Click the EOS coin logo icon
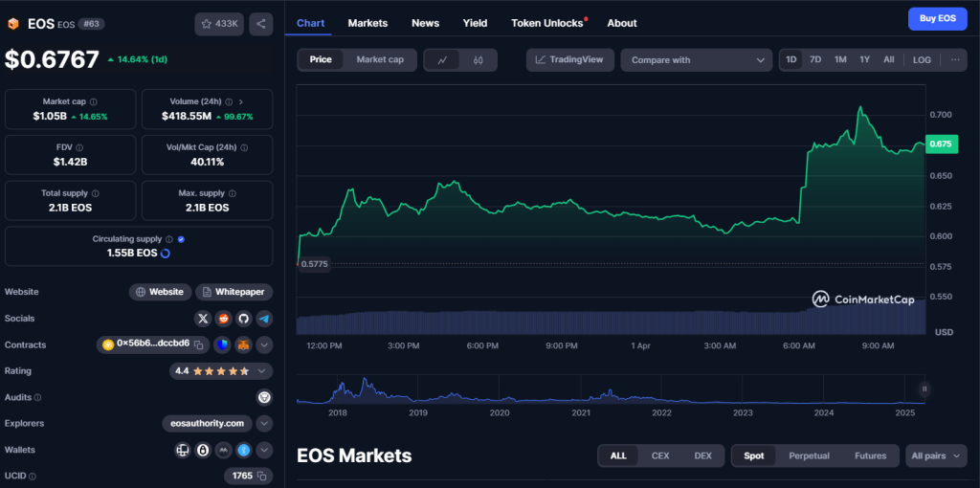 tap(13, 24)
